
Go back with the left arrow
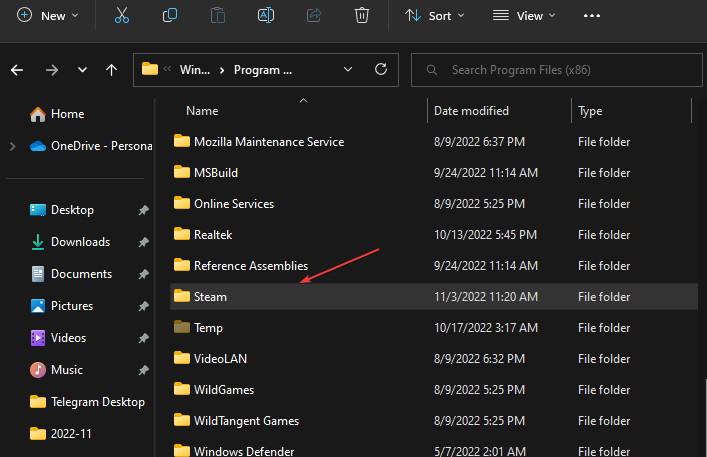click(17, 70)
